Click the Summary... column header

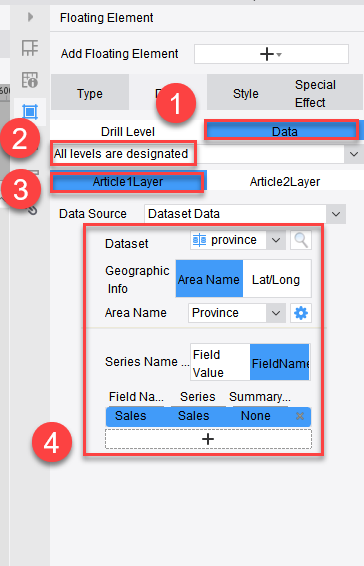[x=260, y=397]
